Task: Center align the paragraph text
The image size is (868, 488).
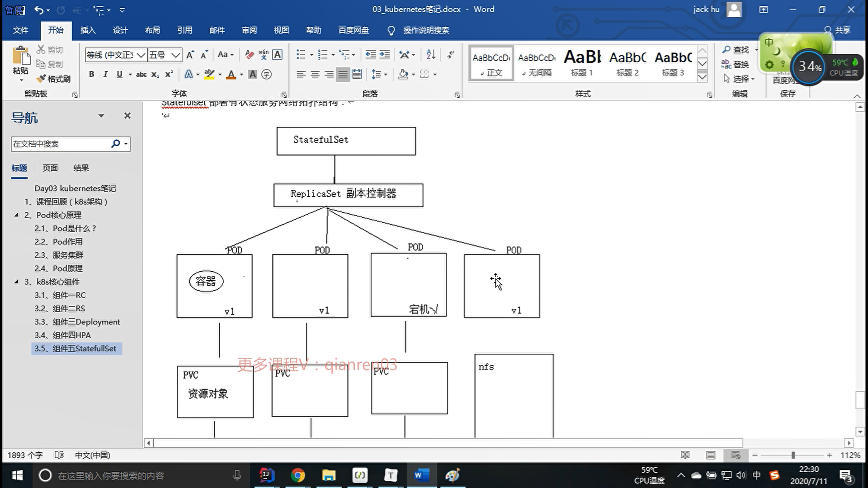Action: pos(315,74)
